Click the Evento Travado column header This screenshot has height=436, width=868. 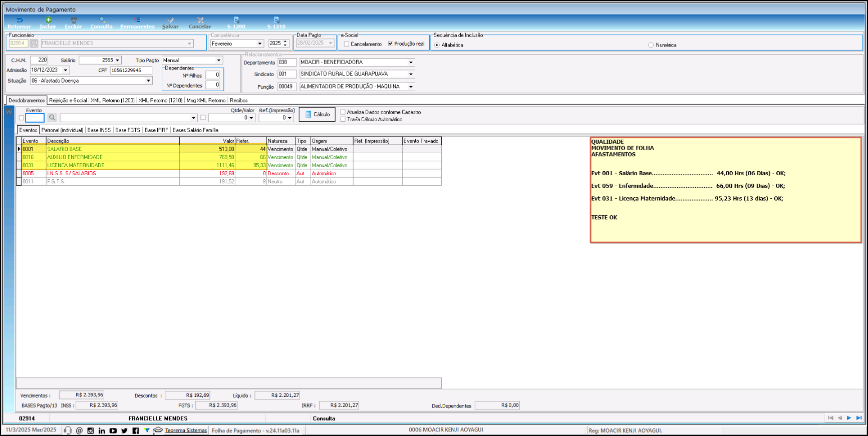click(422, 141)
